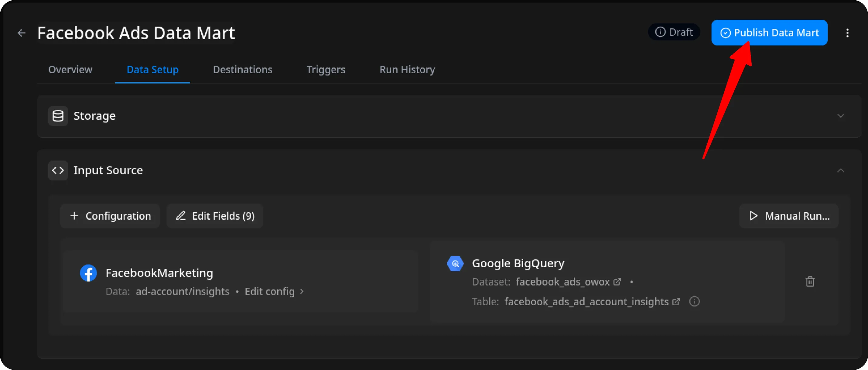Click the code icon beside Input Source
The image size is (868, 370).
(58, 170)
